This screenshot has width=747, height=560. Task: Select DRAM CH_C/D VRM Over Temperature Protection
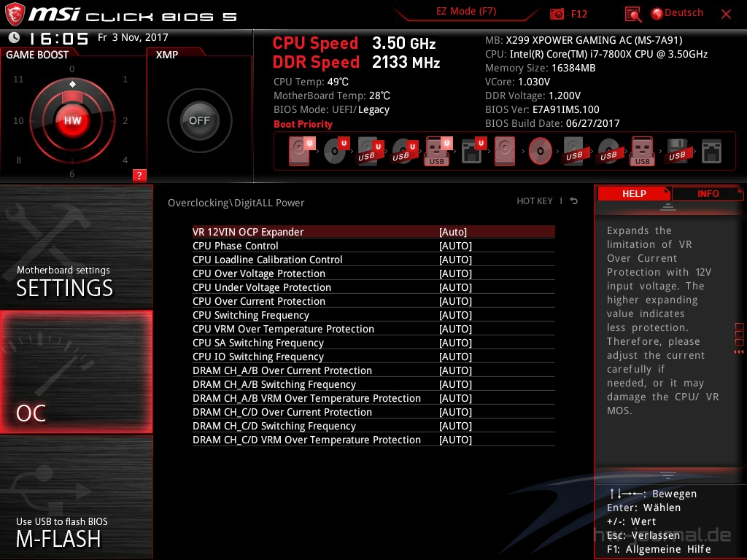(x=373, y=440)
